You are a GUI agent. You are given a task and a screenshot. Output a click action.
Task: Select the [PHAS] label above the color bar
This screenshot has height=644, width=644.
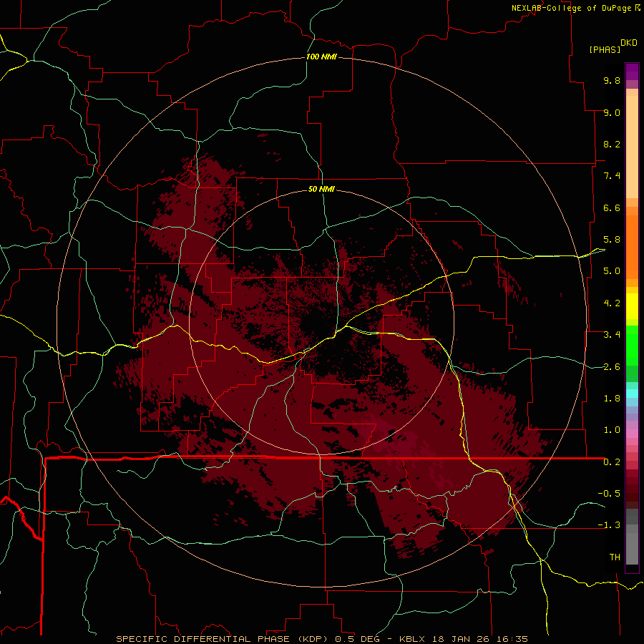pos(605,49)
